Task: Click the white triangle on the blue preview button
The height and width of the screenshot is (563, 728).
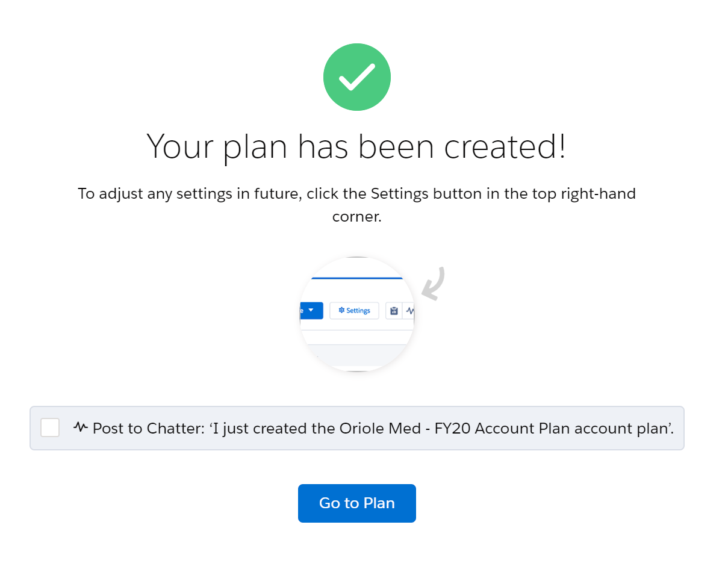Action: pyautogui.click(x=311, y=310)
